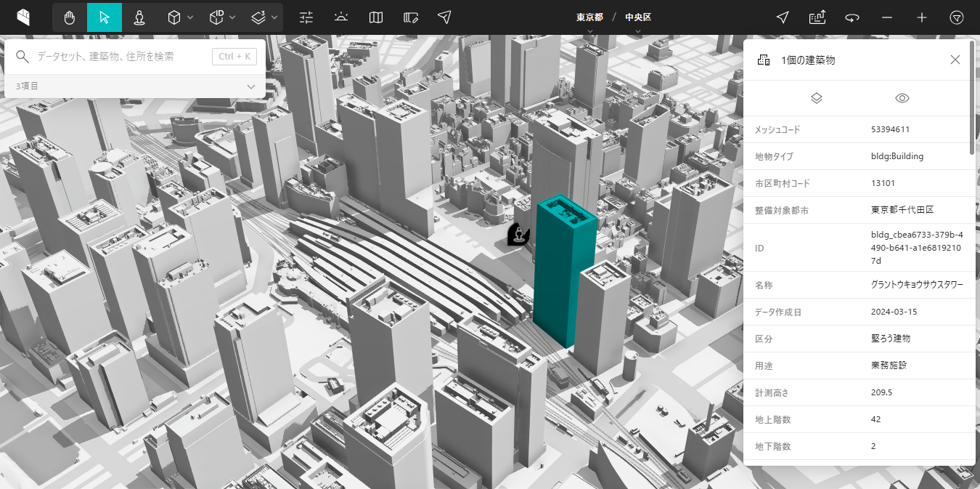Toggle visibility eye in building panel
Image resolution: width=980 pixels, height=489 pixels.
click(x=902, y=98)
